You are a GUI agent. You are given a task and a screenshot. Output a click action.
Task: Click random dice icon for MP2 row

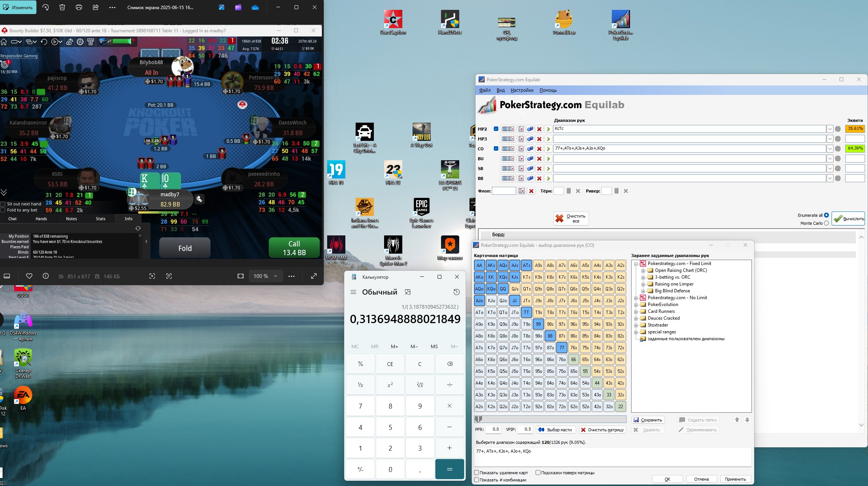pyautogui.click(x=530, y=129)
